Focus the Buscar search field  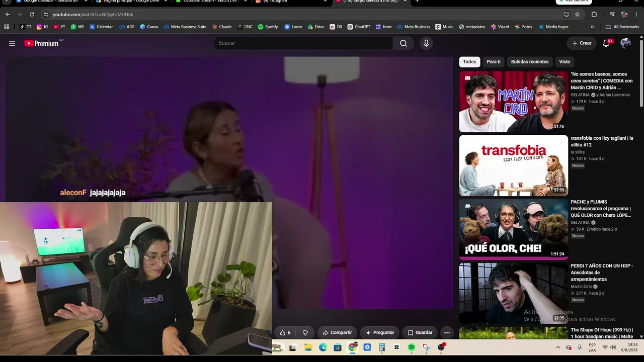303,43
